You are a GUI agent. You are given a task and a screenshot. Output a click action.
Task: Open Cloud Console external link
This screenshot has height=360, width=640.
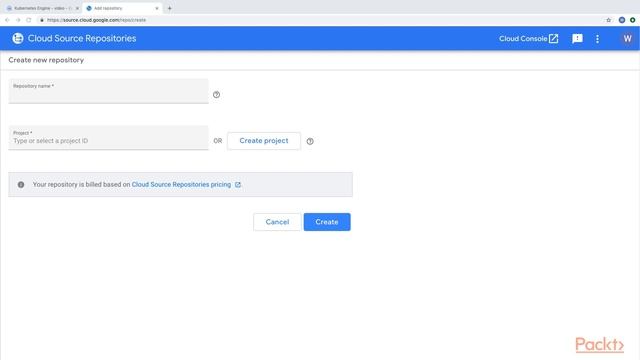(x=529, y=38)
